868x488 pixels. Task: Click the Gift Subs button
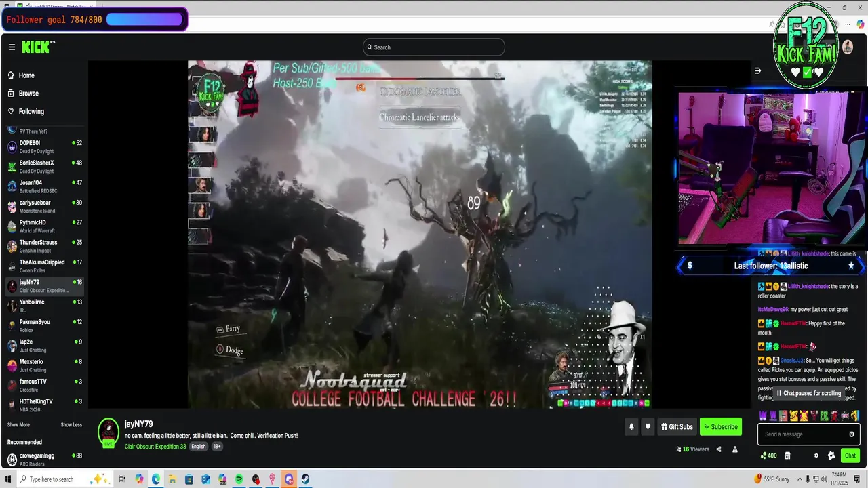point(677,427)
